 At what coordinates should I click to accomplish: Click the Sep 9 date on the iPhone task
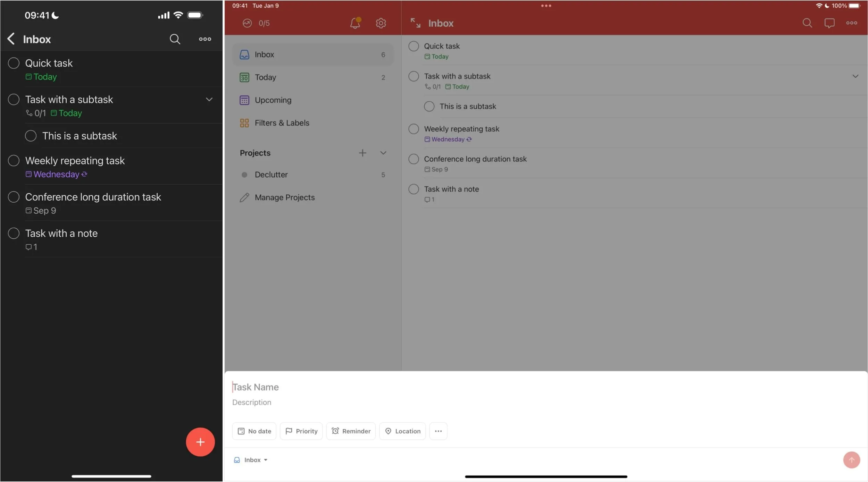coord(41,211)
